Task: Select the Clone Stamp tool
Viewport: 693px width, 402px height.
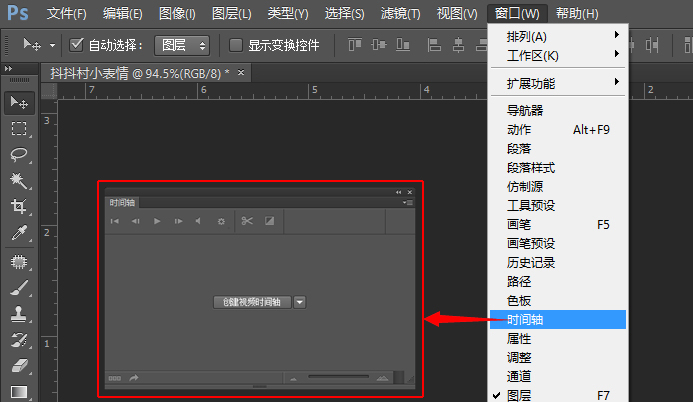Action: pos(19,314)
